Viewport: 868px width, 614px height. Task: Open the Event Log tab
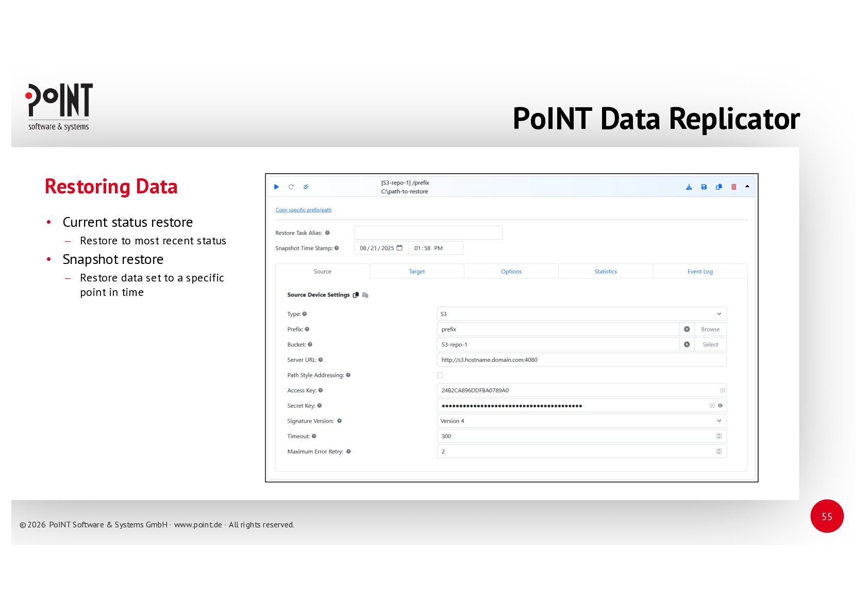coord(700,272)
